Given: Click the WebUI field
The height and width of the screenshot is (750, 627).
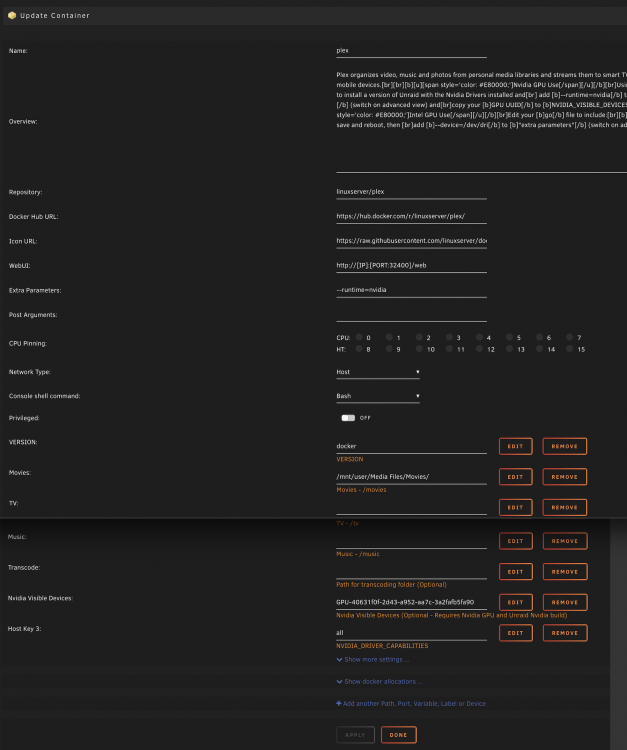Looking at the screenshot, I should (411, 265).
